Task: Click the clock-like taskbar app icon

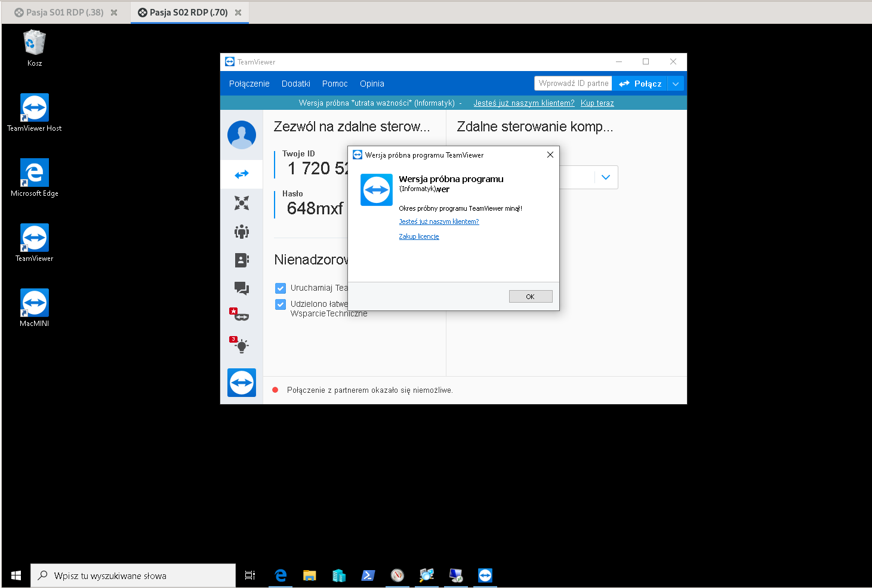Action: coord(398,575)
